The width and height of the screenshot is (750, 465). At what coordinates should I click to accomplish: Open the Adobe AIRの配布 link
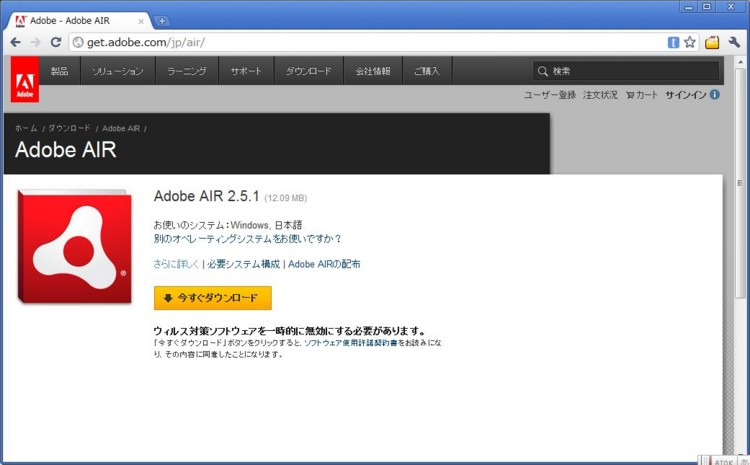click(324, 264)
